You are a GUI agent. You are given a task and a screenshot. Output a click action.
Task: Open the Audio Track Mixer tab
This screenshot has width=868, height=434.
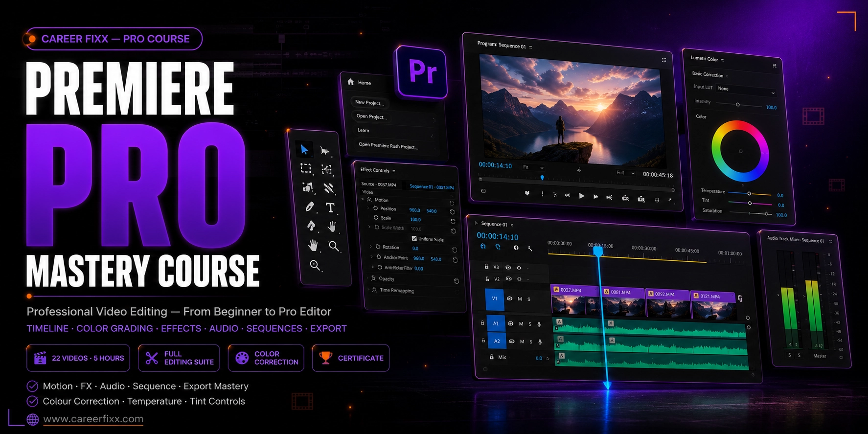pos(796,239)
